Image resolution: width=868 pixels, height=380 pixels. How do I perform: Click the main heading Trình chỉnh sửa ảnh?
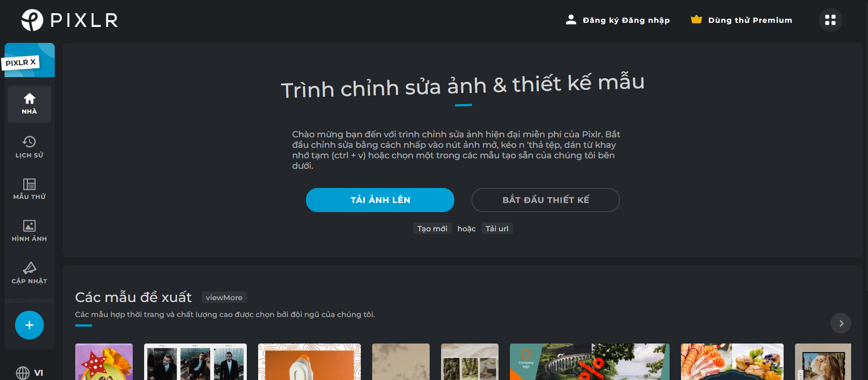click(x=463, y=85)
